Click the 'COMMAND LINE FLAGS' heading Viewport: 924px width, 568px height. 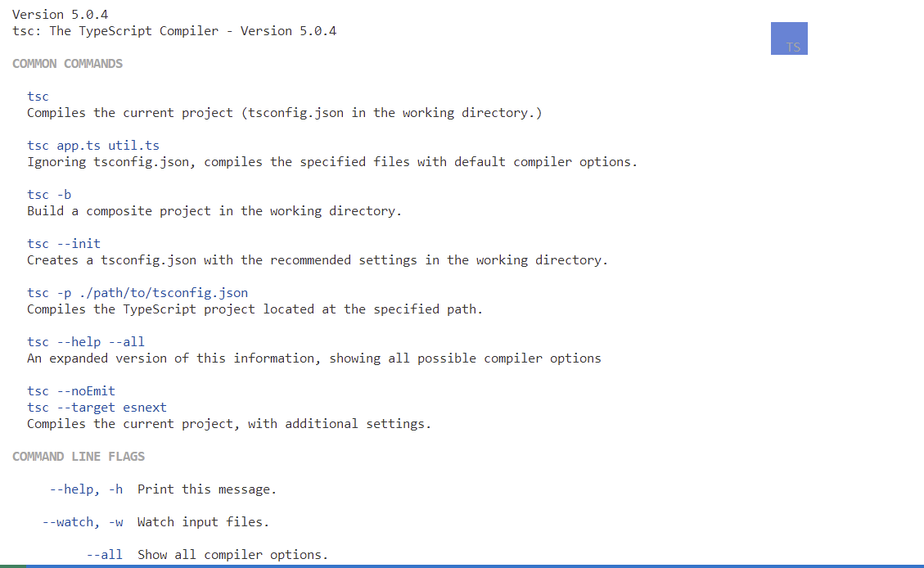pyautogui.click(x=79, y=457)
